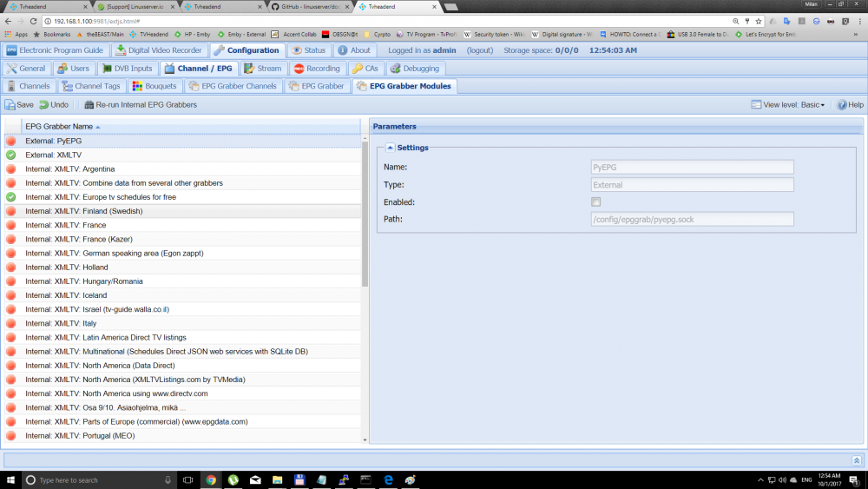Screen dimensions: 868x489
Task: Open the Users configuration tab
Action: [x=74, y=68]
